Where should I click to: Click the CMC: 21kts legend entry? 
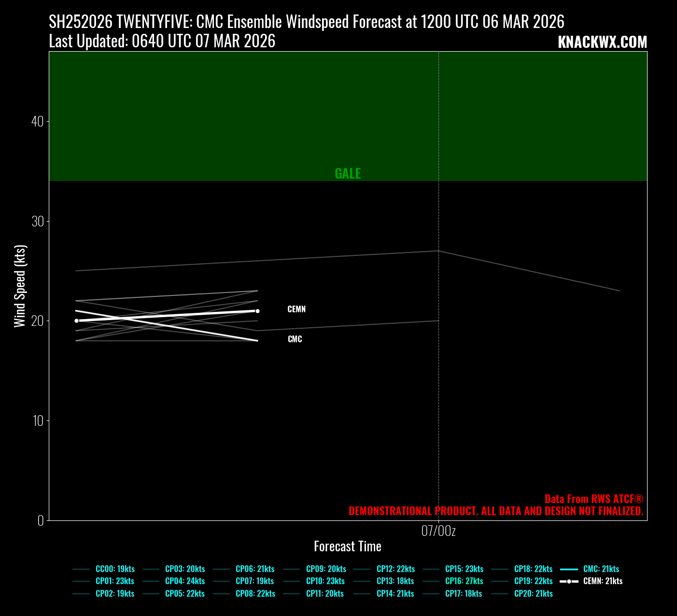click(x=601, y=569)
